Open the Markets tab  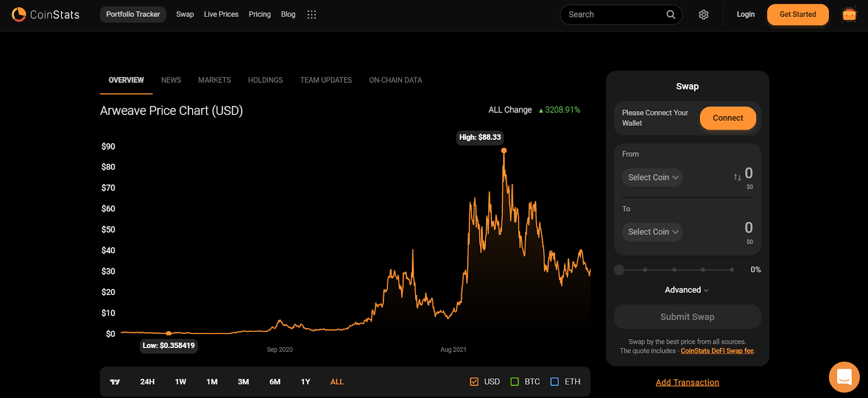(214, 80)
